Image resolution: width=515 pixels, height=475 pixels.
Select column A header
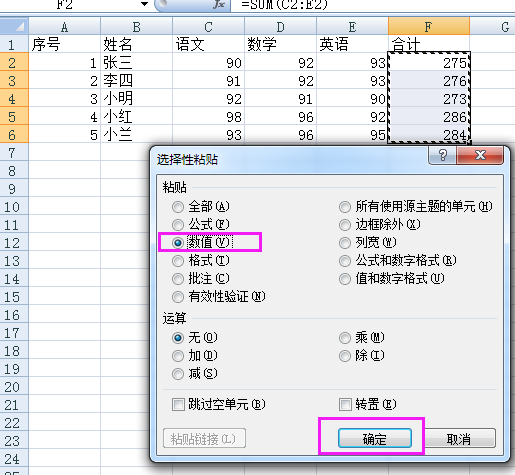click(x=65, y=26)
